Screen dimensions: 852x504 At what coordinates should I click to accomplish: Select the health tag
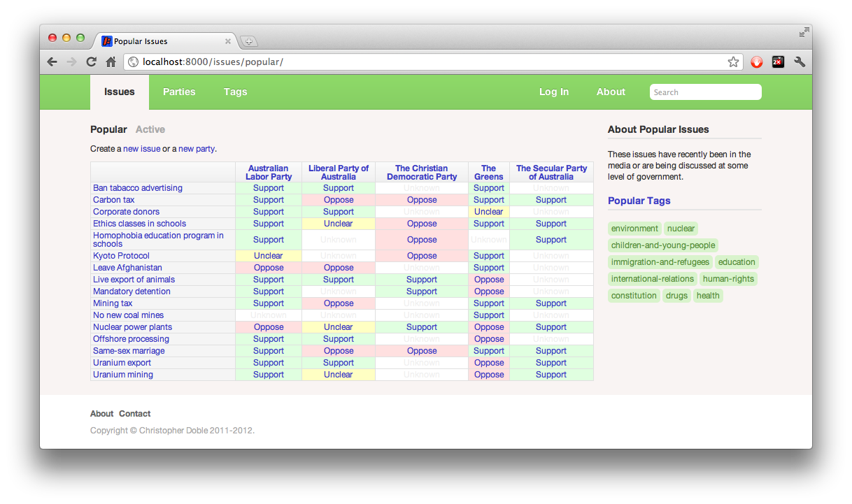click(x=708, y=296)
